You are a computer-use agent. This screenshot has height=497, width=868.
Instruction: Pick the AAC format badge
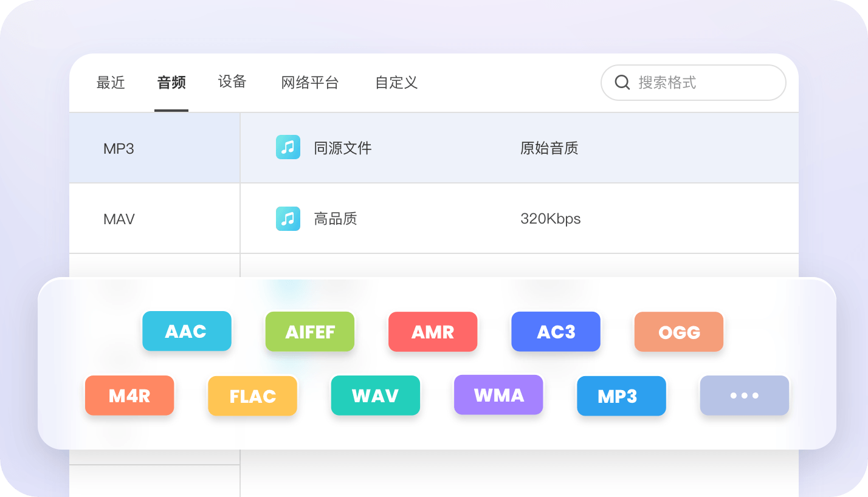[187, 331]
